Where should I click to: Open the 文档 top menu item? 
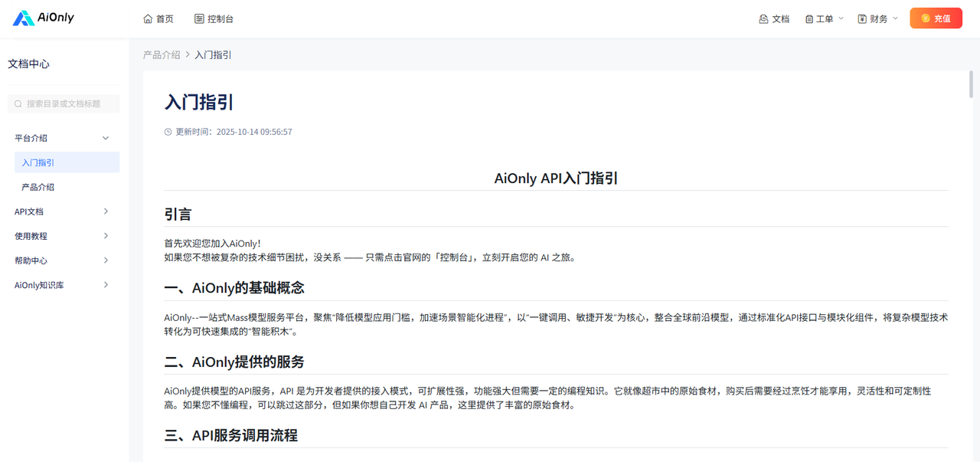pyautogui.click(x=774, y=18)
